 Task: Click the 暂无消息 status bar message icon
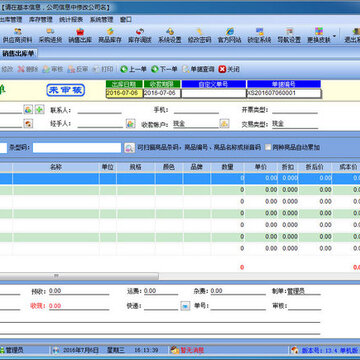click(x=175, y=350)
